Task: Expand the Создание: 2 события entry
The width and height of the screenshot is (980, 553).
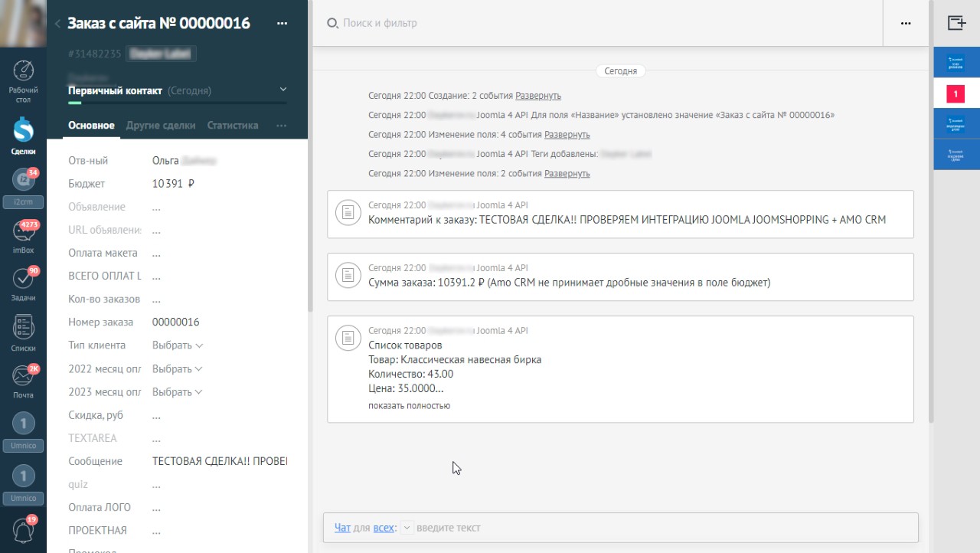Action: click(x=537, y=95)
